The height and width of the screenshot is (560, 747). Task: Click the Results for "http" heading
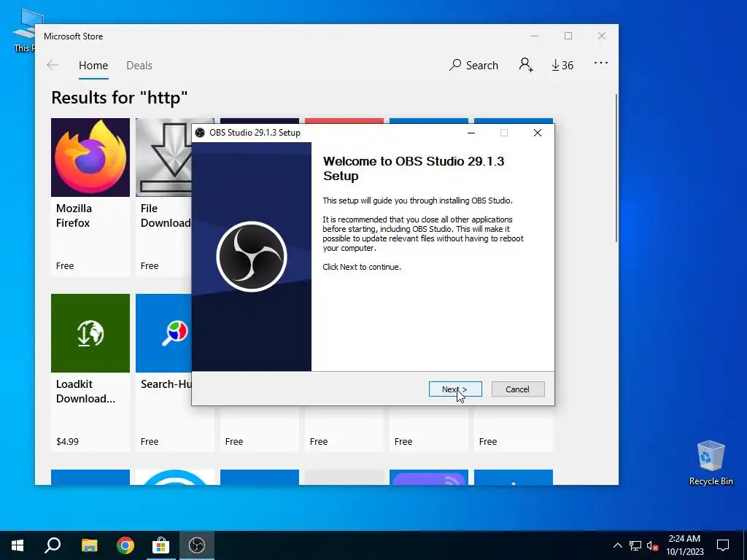click(x=119, y=98)
